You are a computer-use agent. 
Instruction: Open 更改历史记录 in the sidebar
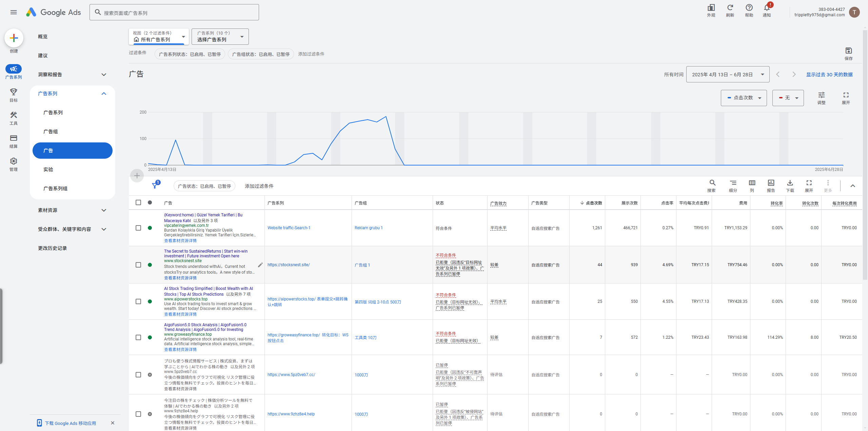click(x=53, y=248)
